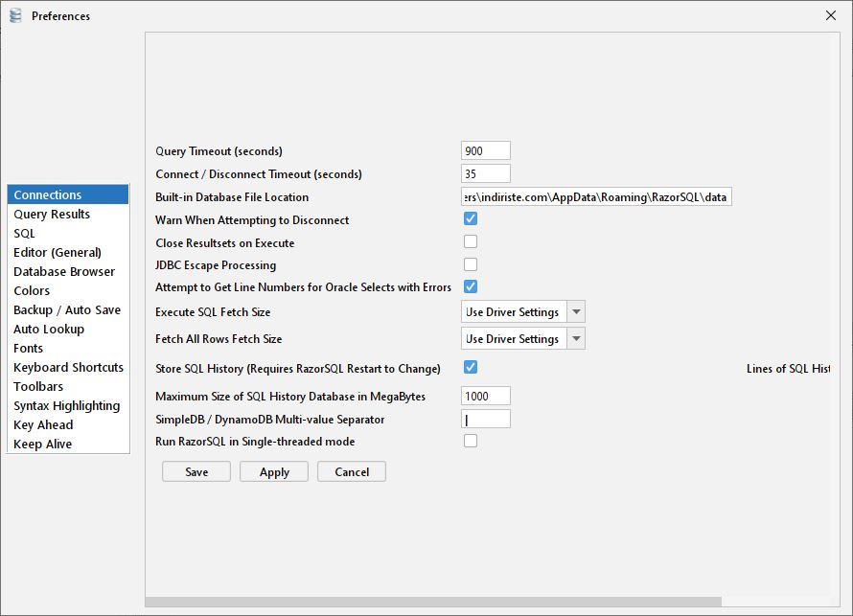The width and height of the screenshot is (853, 616).
Task: Open Toolbars preferences
Action: point(68,387)
